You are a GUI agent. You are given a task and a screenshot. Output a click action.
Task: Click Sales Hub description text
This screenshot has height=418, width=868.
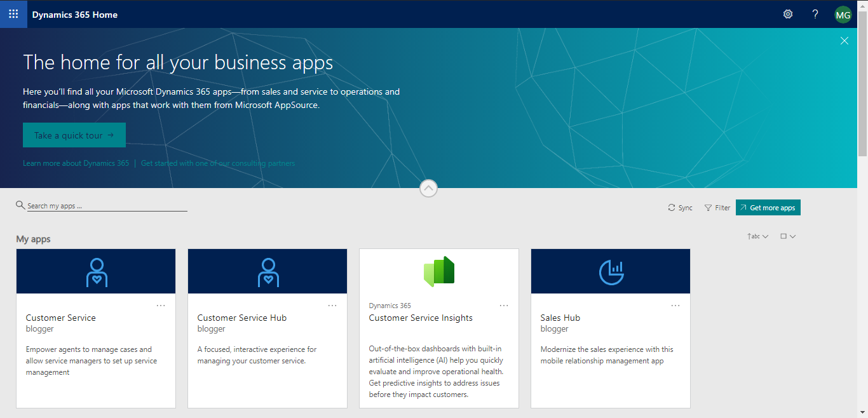tap(607, 355)
